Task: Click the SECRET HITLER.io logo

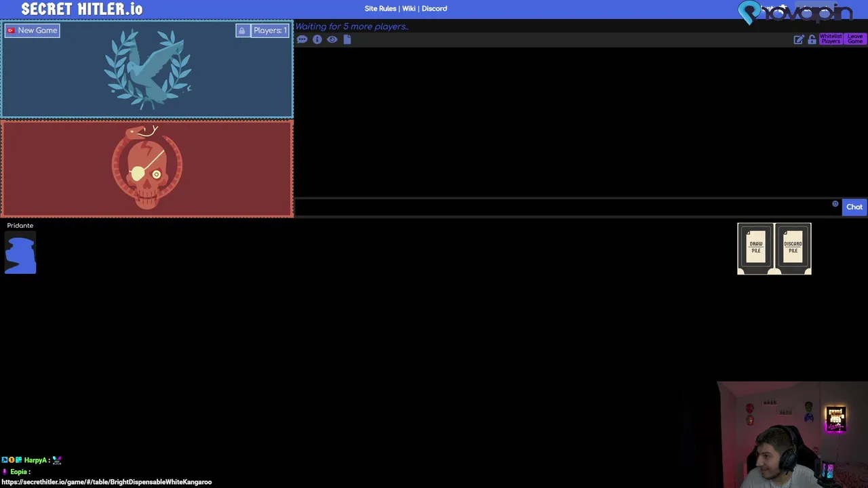Action: coord(82,9)
